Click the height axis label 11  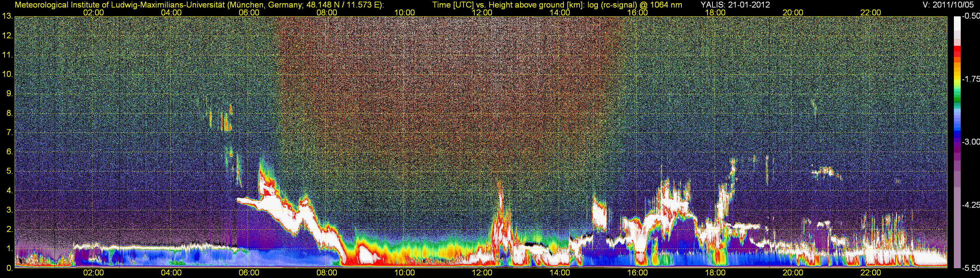tap(7, 55)
